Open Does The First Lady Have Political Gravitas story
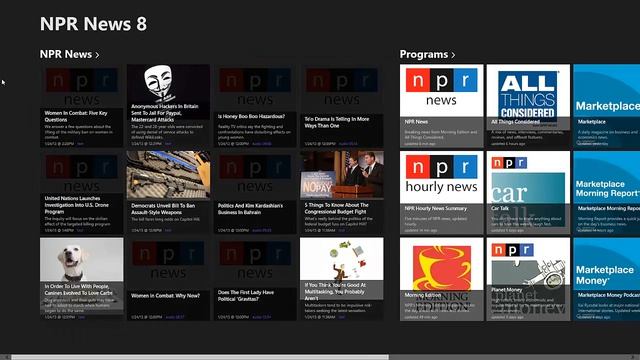 click(x=255, y=279)
